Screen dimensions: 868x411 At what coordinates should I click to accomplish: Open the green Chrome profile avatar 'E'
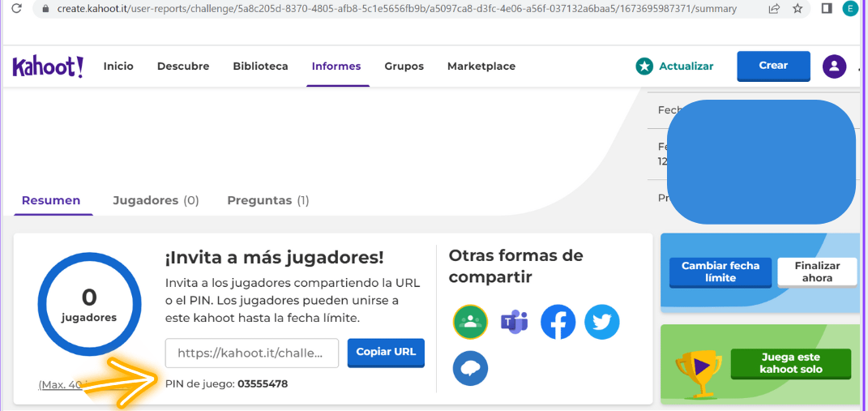coord(849,8)
